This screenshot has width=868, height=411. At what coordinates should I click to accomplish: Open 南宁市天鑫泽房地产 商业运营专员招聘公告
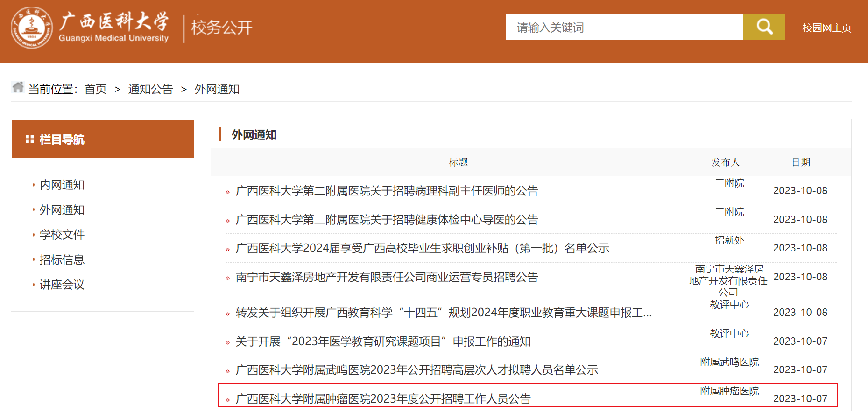click(387, 277)
